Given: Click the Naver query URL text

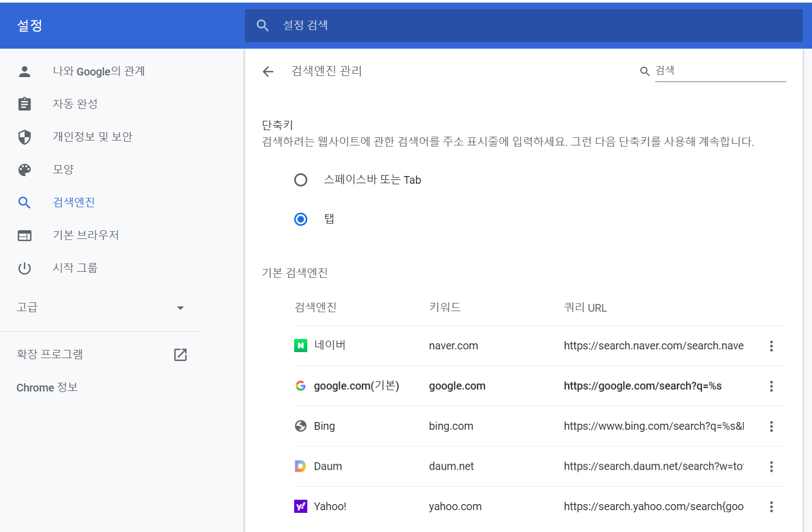Looking at the screenshot, I should pos(653,346).
